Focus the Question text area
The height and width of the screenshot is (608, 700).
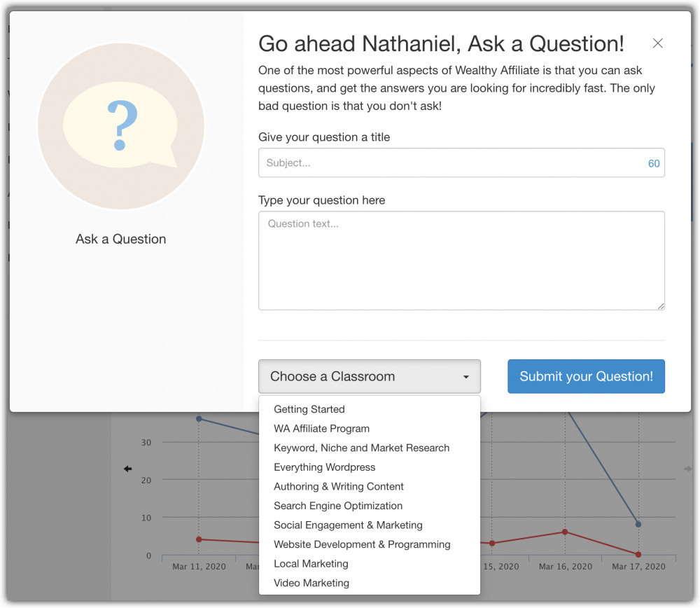(x=461, y=261)
